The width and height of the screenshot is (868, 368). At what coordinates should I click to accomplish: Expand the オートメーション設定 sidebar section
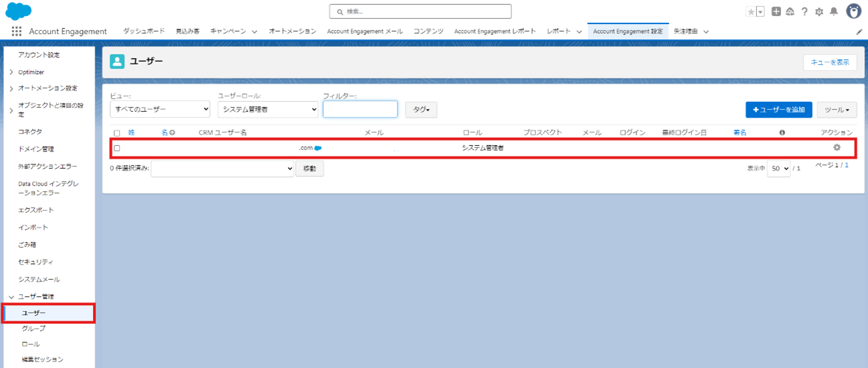pyautogui.click(x=11, y=88)
